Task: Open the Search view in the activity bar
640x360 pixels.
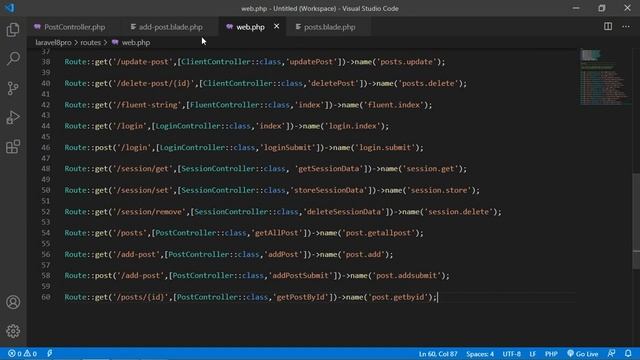Action: (x=13, y=59)
